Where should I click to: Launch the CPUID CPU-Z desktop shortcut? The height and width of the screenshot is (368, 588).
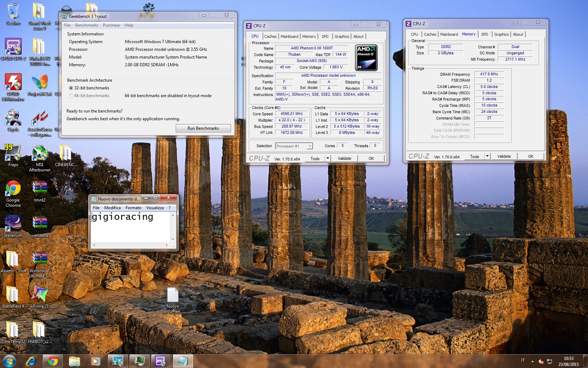tap(13, 49)
